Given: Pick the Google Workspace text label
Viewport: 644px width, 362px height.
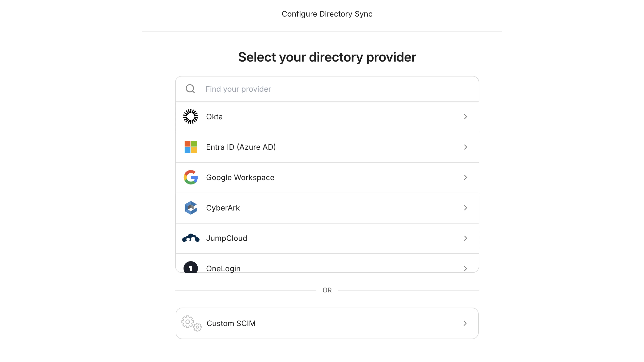Looking at the screenshot, I should click(x=240, y=177).
